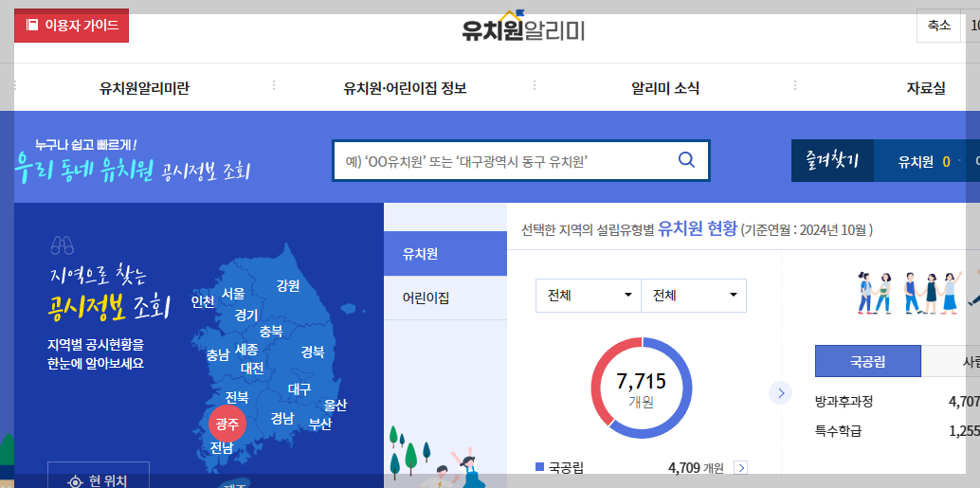Viewport: 980px width, 488px height.
Task: Select 전남 on the map
Action: point(222,447)
